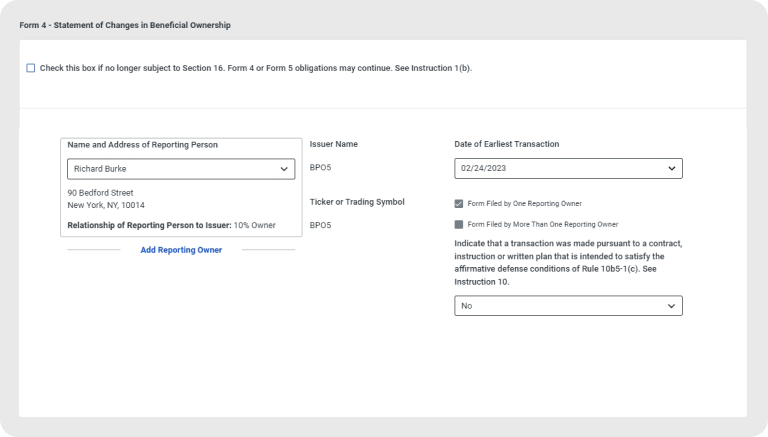This screenshot has width=768, height=437.
Task: Click the Date of Earliest Transaction label
Action: pyautogui.click(x=506, y=144)
